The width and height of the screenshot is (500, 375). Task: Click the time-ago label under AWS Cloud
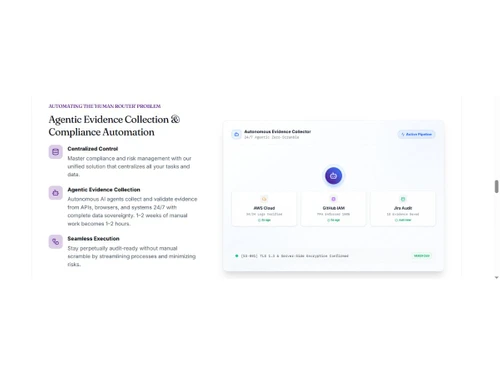(x=264, y=220)
